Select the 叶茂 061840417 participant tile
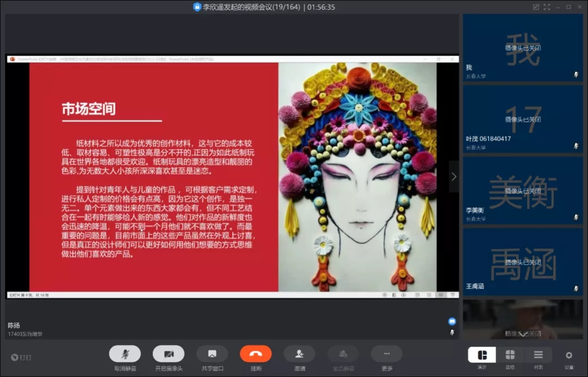Image resolution: width=588 pixels, height=377 pixels. [x=523, y=119]
